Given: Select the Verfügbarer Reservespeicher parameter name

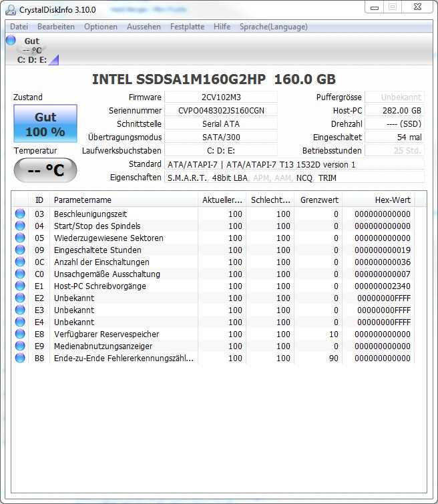Looking at the screenshot, I should [106, 334].
